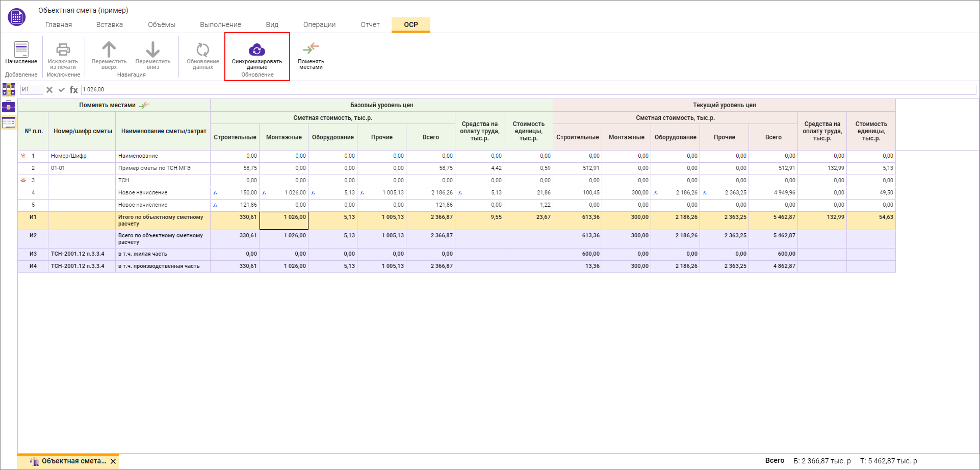Open the application menu round logo button
The height and width of the screenshot is (470, 980).
(16, 17)
